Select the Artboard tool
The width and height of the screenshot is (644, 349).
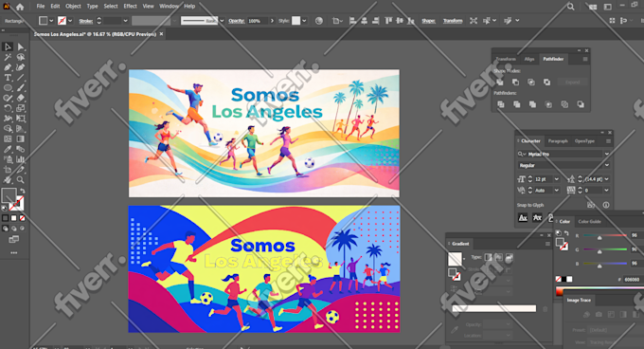[8, 170]
